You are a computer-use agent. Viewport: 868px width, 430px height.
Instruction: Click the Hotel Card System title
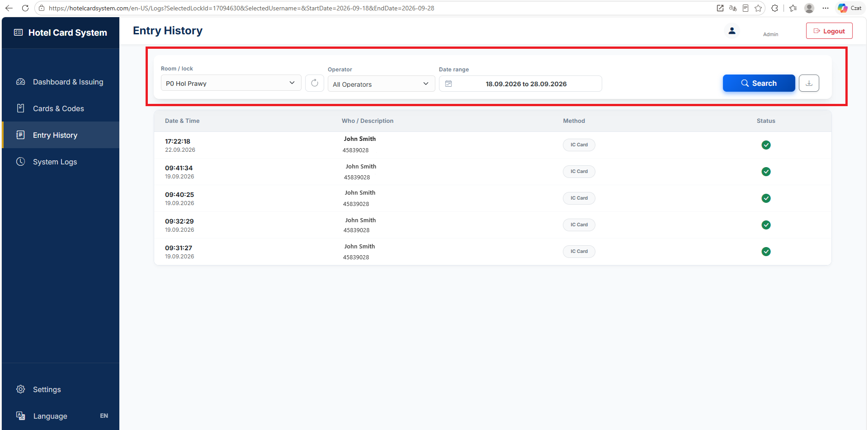[x=68, y=33]
